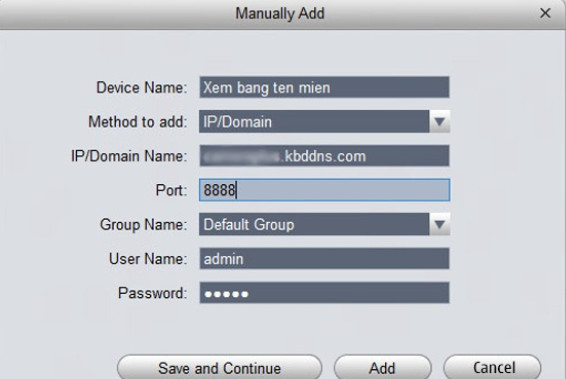Image resolution: width=566 pixels, height=379 pixels.
Task: Close the Manually Add dialog
Action: 545,13
